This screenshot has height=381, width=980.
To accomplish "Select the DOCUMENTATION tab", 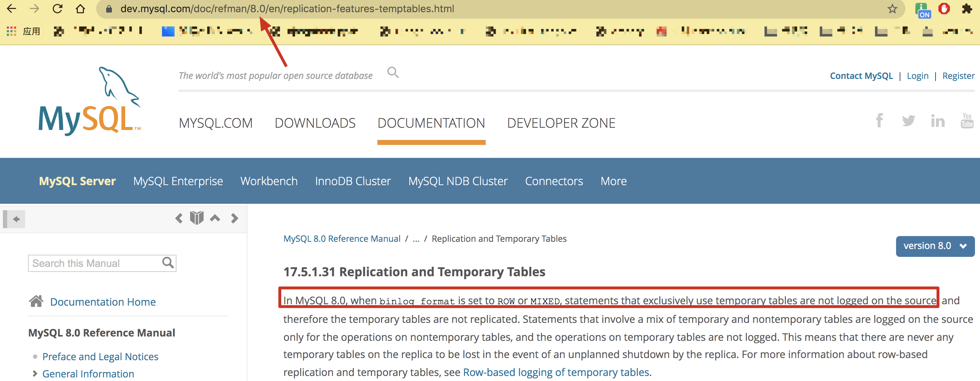I will (x=431, y=123).
